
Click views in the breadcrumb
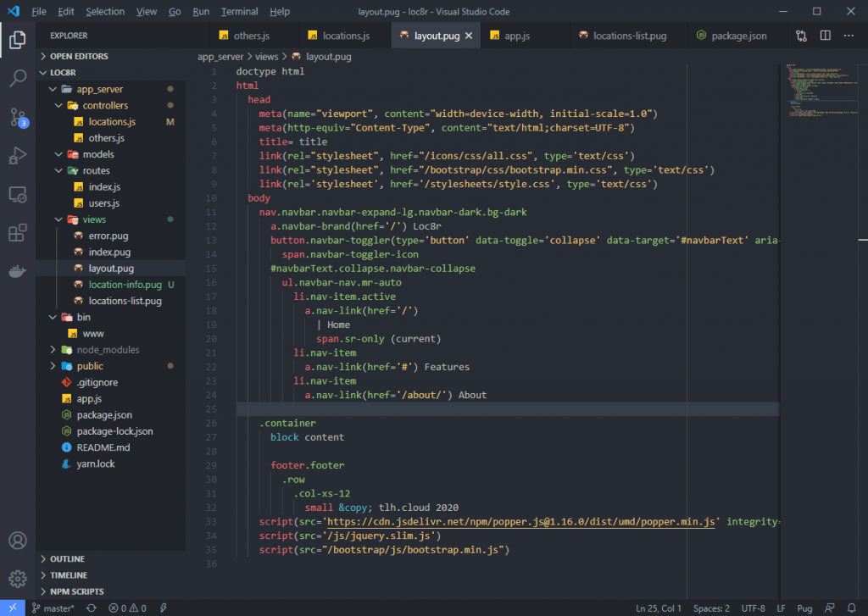267,57
